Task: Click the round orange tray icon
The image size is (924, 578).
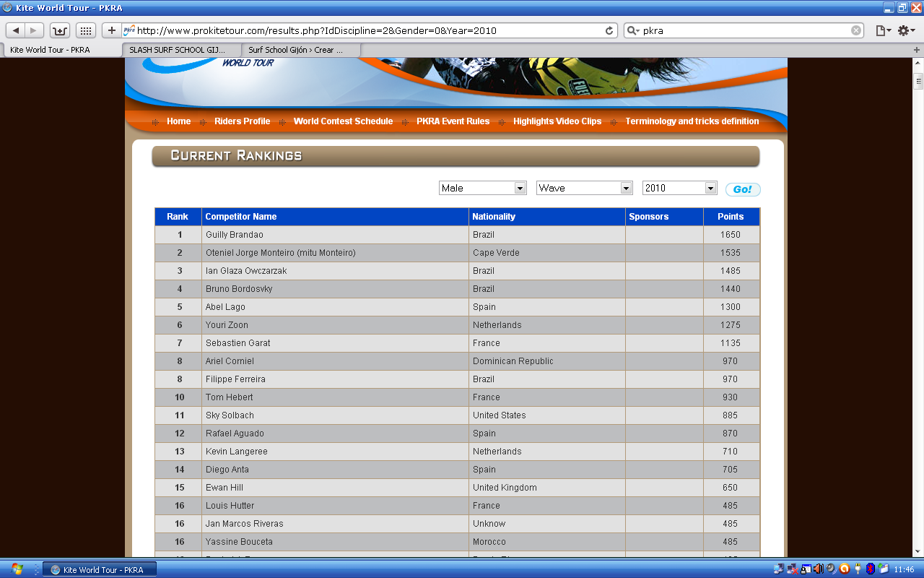Action: [x=845, y=569]
